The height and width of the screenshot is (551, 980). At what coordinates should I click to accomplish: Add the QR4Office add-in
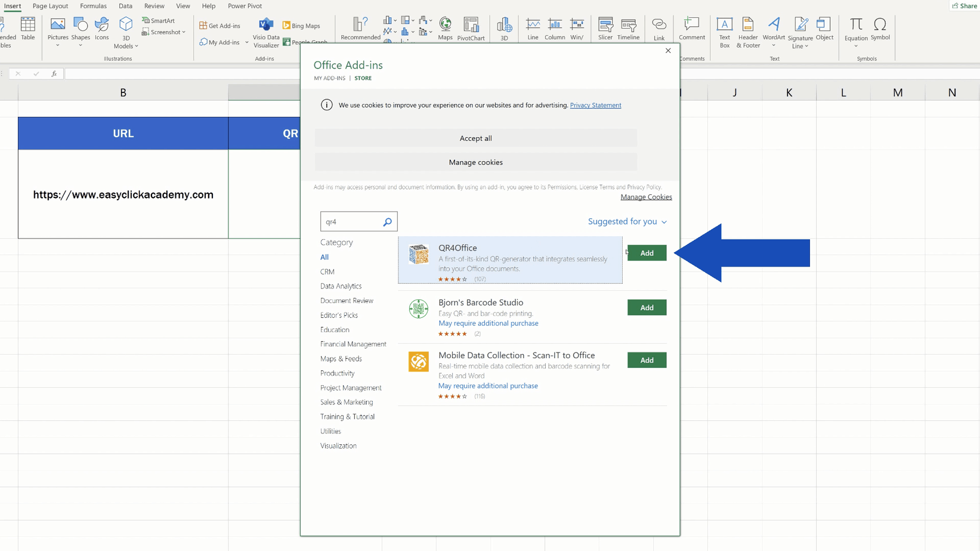coord(647,253)
